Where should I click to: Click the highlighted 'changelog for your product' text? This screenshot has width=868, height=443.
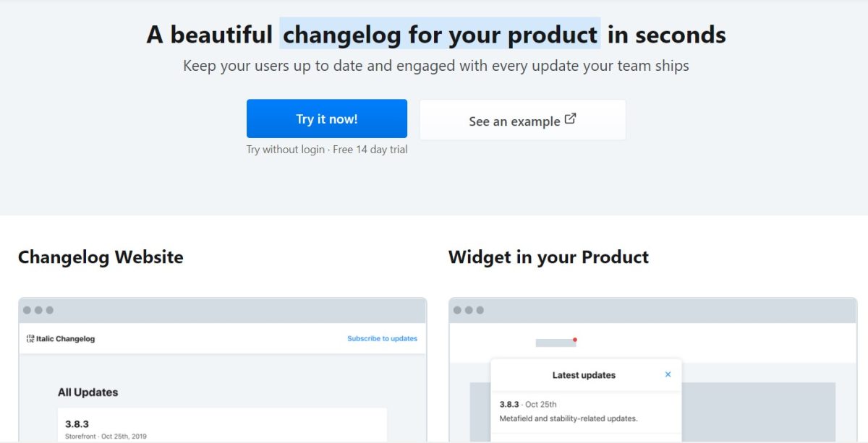[440, 34]
